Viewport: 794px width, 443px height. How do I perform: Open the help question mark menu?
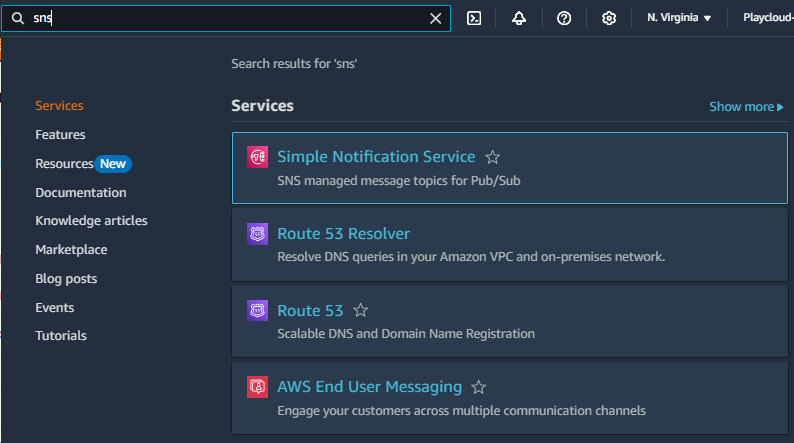[564, 18]
